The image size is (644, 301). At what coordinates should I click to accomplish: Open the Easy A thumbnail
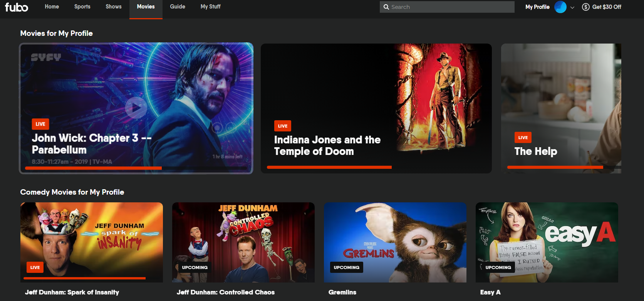click(547, 242)
